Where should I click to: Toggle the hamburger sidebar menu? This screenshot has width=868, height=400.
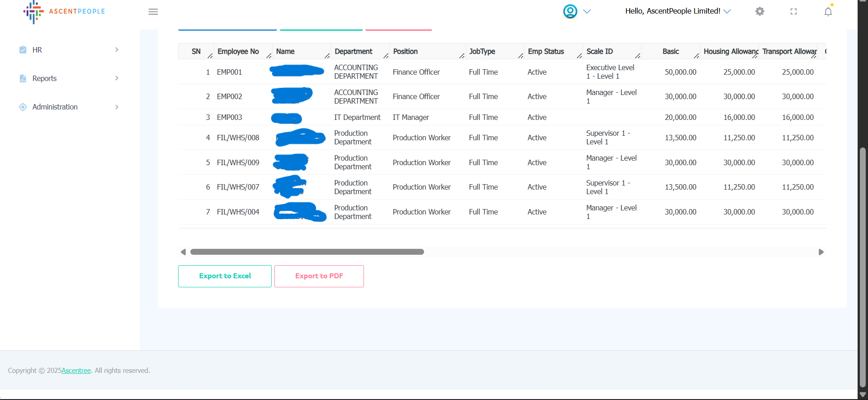pyautogui.click(x=153, y=12)
